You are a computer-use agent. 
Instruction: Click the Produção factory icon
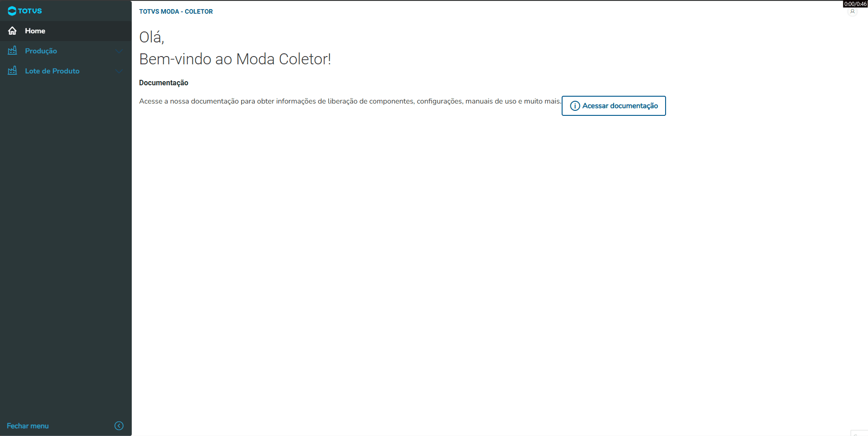click(12, 51)
